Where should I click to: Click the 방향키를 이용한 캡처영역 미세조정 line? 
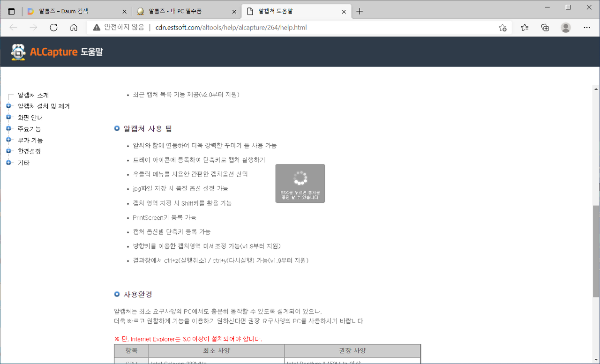tap(207, 246)
